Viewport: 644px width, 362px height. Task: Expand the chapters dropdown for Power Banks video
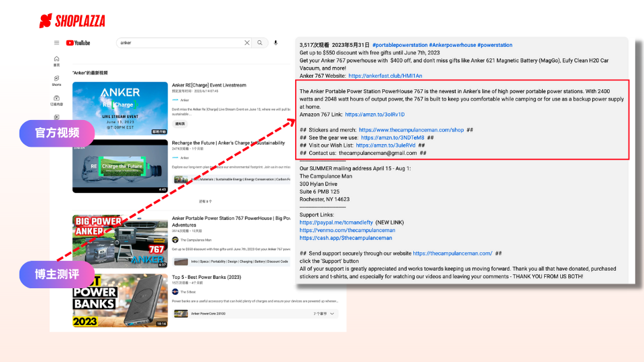[x=332, y=314]
